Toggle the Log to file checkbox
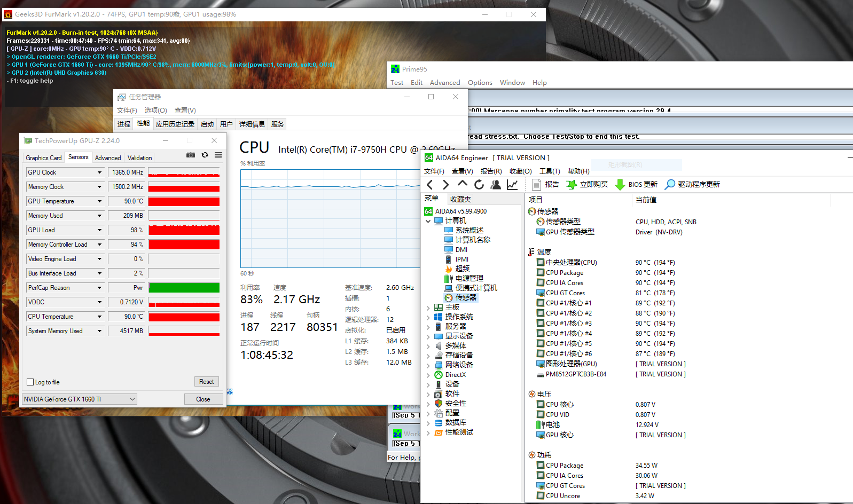The image size is (853, 504). (30, 382)
